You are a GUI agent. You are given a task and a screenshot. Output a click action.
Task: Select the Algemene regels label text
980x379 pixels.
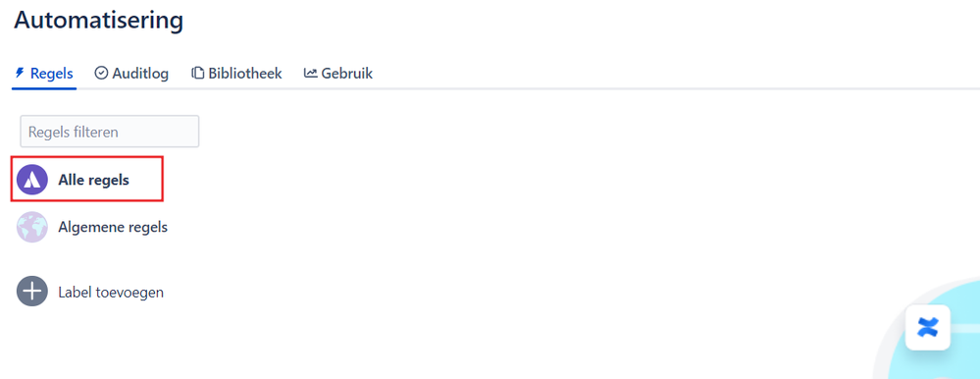click(113, 227)
